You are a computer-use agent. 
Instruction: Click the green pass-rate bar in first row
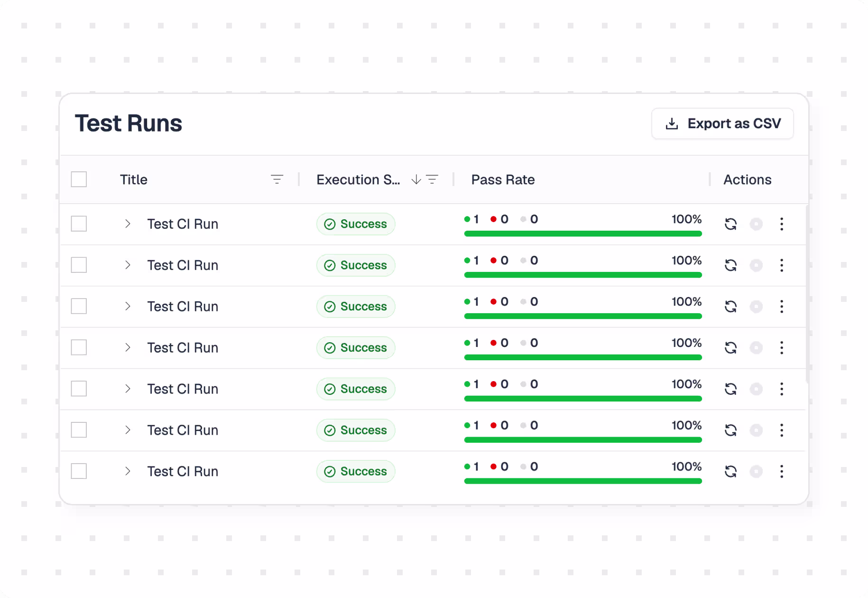point(583,234)
